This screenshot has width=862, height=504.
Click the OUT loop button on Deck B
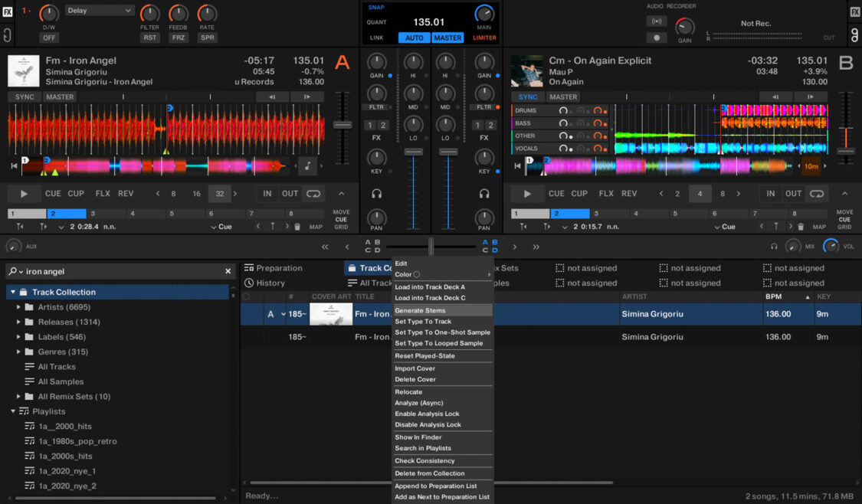793,194
